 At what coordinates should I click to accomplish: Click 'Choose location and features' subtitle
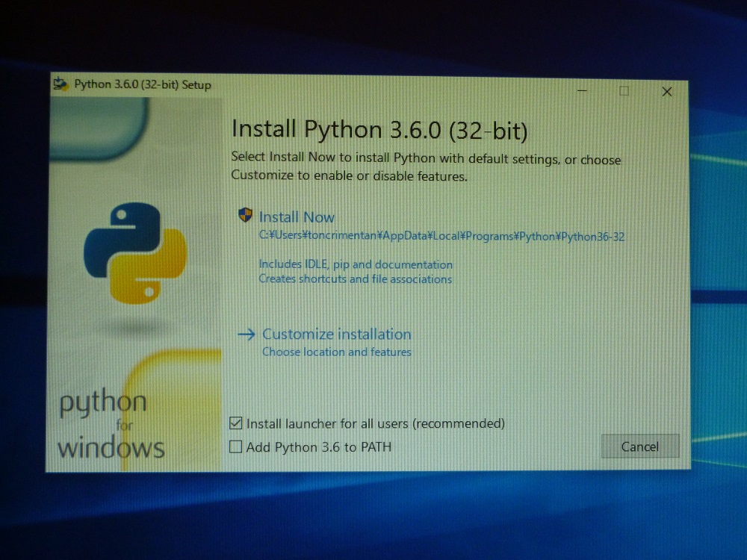click(336, 352)
